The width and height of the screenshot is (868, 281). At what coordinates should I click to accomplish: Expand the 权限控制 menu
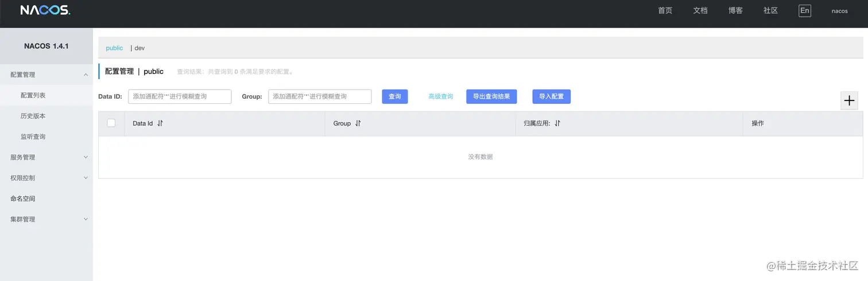click(x=46, y=178)
